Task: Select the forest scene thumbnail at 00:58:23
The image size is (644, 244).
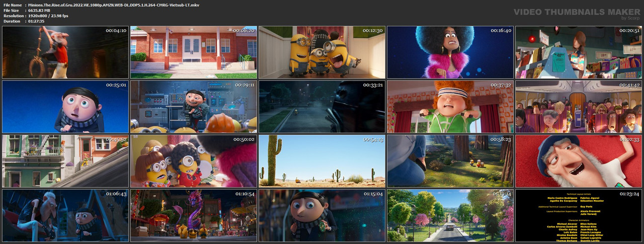Action: (450, 161)
